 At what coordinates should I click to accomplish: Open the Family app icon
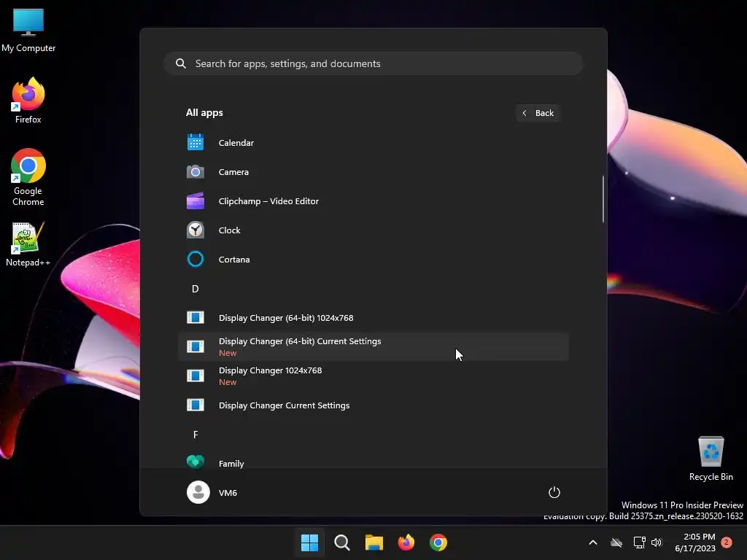tap(196, 462)
